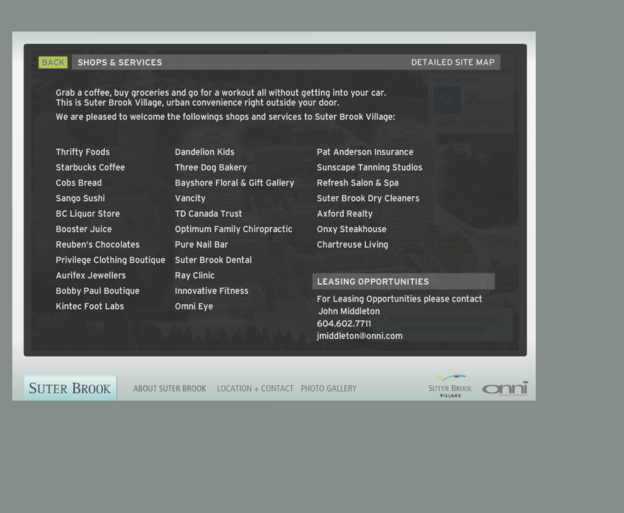Open LOCATION + CONTACT menu item
This screenshot has height=513, width=624.
pos(255,388)
